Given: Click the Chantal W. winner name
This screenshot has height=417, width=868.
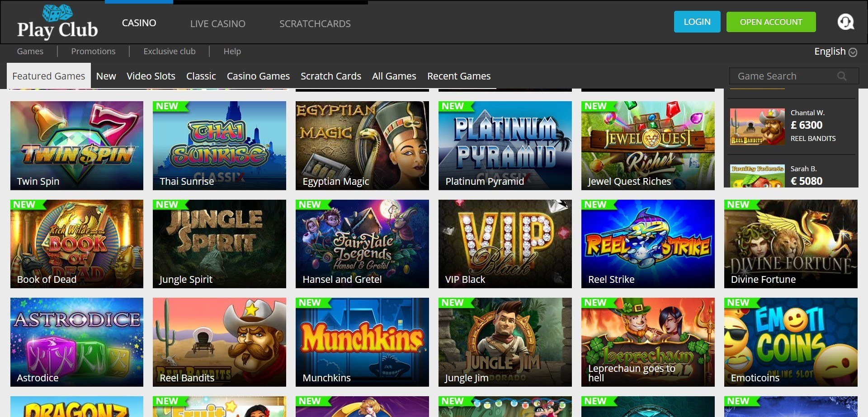Looking at the screenshot, I should pos(807,113).
